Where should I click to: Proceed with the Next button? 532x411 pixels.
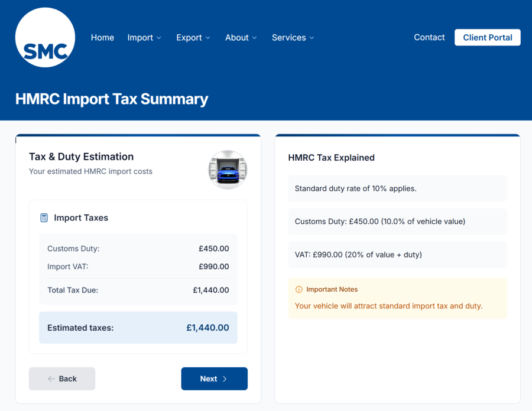click(x=214, y=379)
